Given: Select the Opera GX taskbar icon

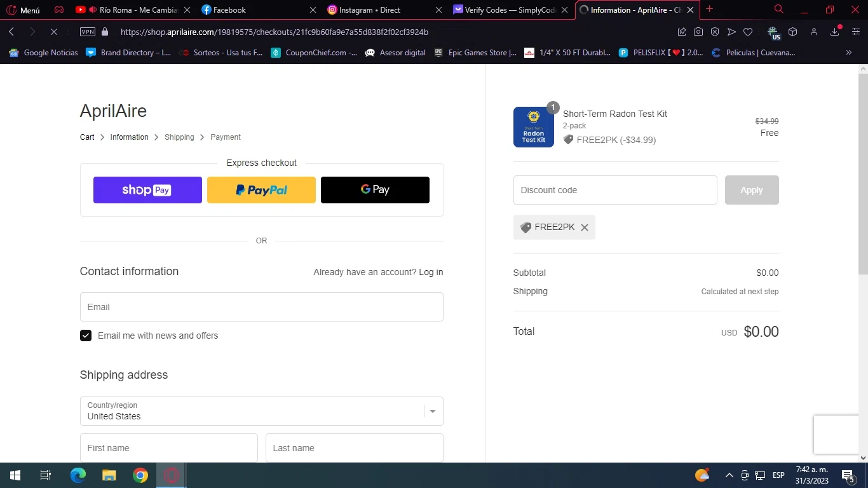Looking at the screenshot, I should coord(172,475).
